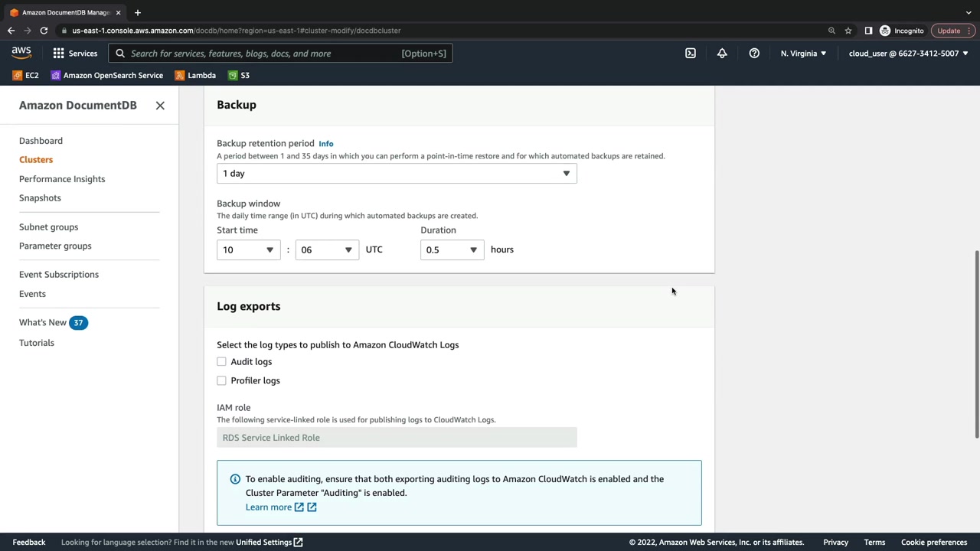Focus the AWS services search field
This screenshot has width=980, height=551.
point(260,54)
